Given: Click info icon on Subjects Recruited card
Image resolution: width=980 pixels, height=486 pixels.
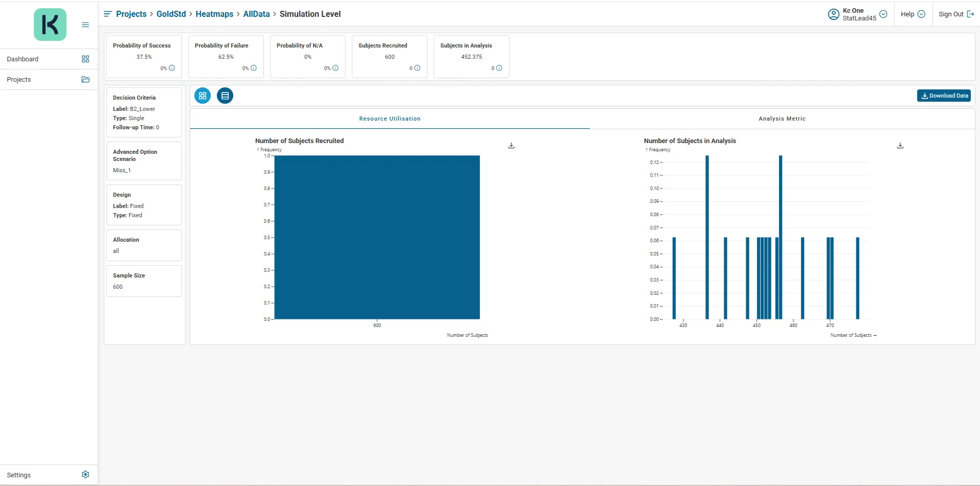Looking at the screenshot, I should tap(417, 68).
